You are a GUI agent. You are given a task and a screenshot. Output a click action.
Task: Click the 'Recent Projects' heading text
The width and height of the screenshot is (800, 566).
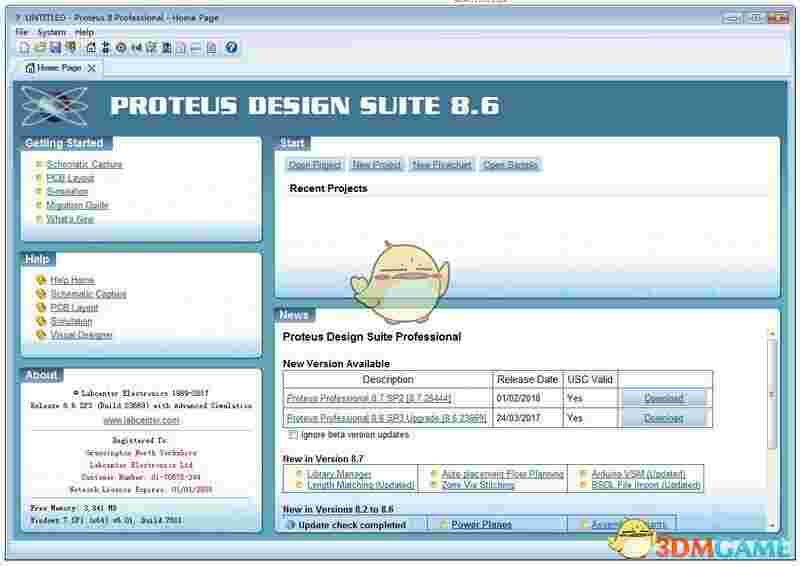(329, 188)
